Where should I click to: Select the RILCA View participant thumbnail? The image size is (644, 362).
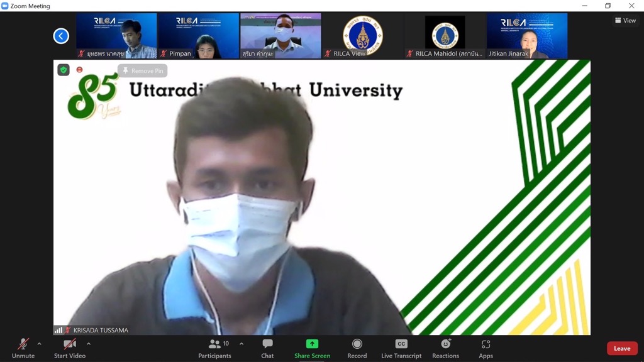coord(362,36)
